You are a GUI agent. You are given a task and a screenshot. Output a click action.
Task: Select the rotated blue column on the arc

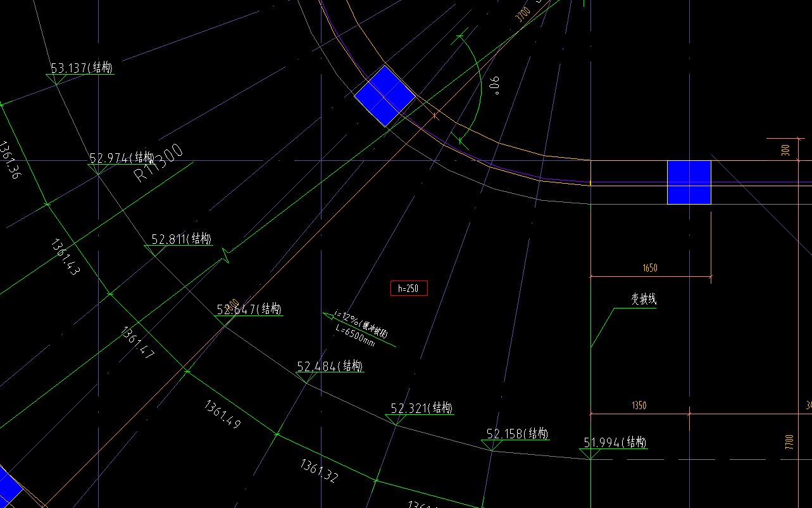[385, 96]
